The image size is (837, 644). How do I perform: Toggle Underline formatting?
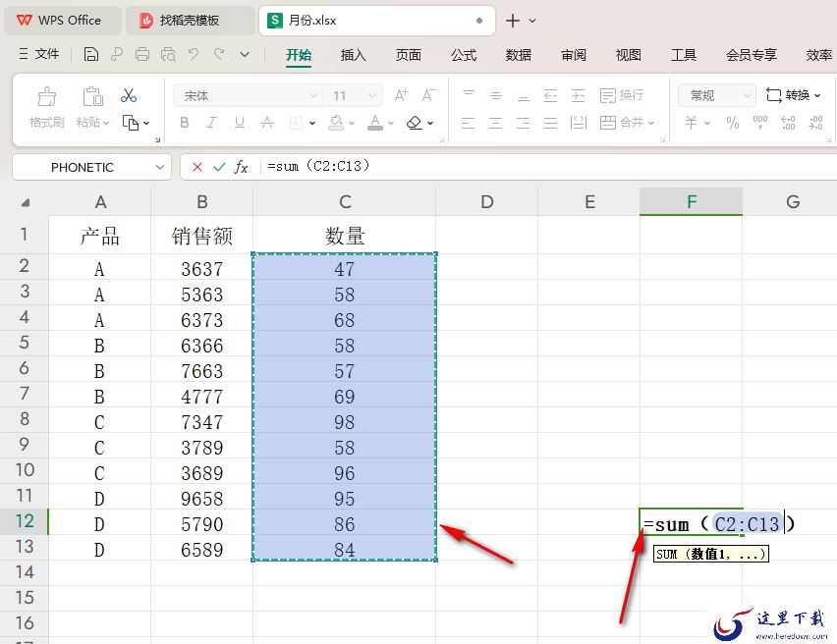(240, 123)
